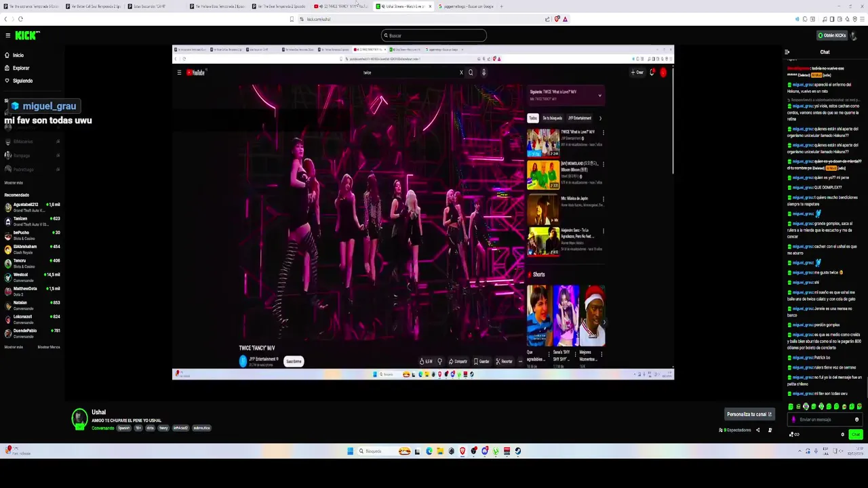Viewport: 868px width, 488px height.
Task: Click the Kick Buscar search field
Action: tap(434, 35)
